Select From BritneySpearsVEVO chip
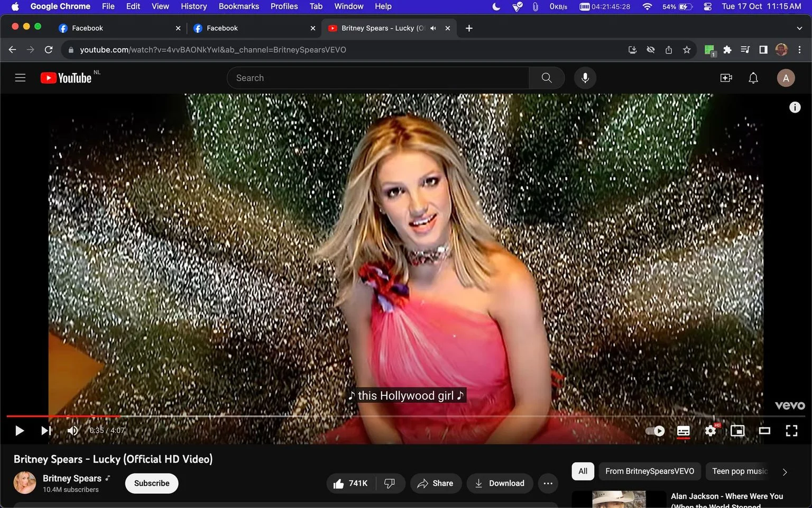812x508 pixels. [x=650, y=471]
